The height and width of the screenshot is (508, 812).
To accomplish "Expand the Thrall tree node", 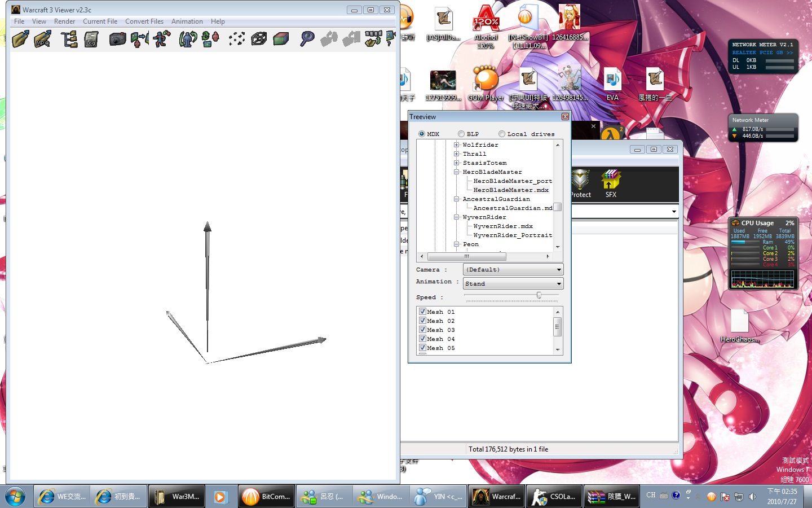I will 456,154.
